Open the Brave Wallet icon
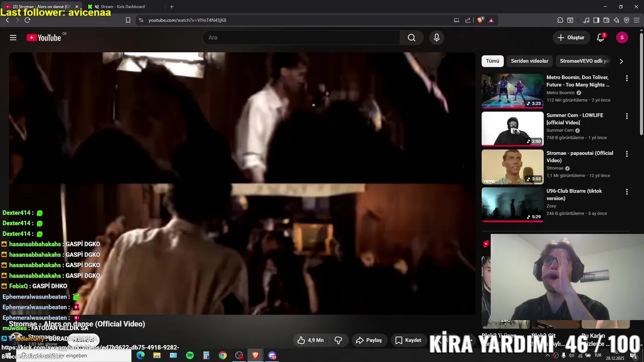 pyautogui.click(x=606, y=20)
